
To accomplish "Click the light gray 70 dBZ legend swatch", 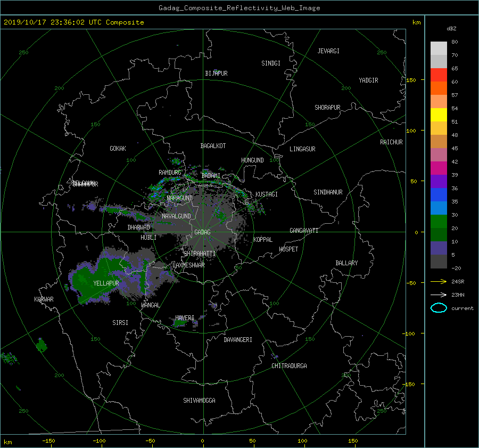I will [x=439, y=48].
